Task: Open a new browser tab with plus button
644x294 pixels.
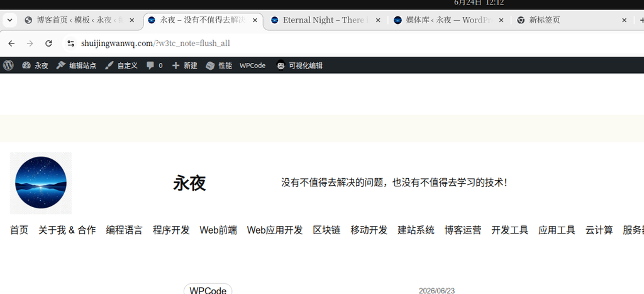Action: pos(641,20)
